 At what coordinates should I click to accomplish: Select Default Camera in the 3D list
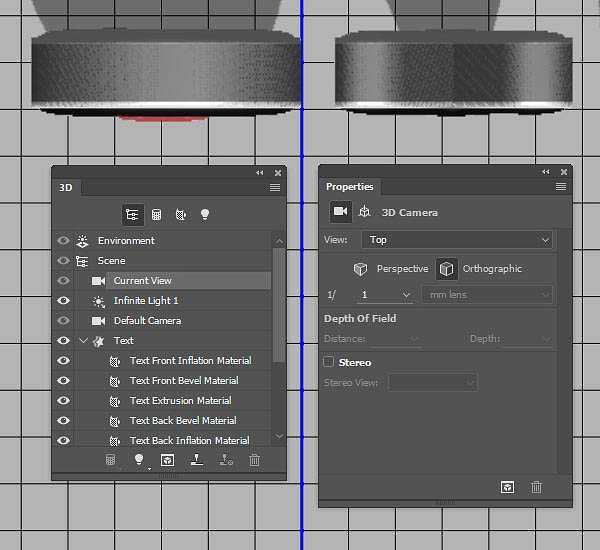click(147, 321)
